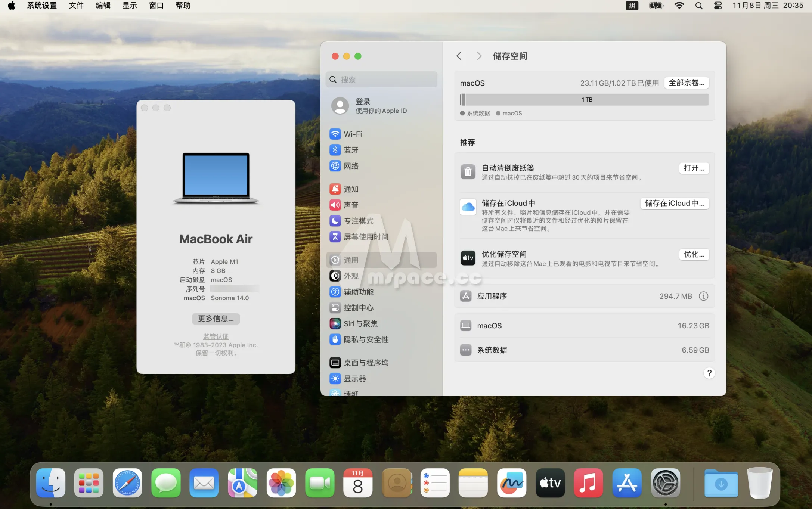Open Apple TV app in Dock

pyautogui.click(x=550, y=483)
